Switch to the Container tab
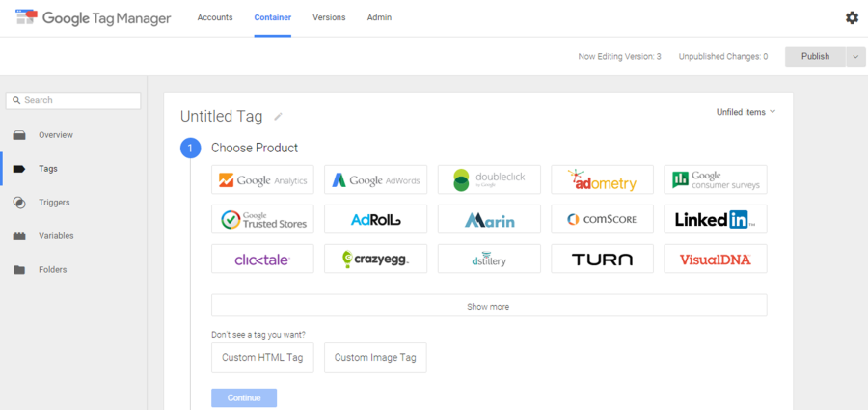Viewport: 868px width, 410px height. click(x=272, y=17)
